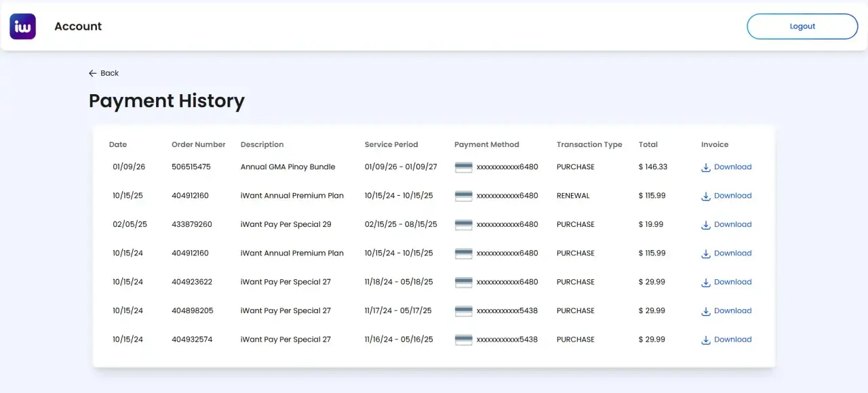Click the Payment Method column header
The width and height of the screenshot is (868, 393).
tap(487, 144)
